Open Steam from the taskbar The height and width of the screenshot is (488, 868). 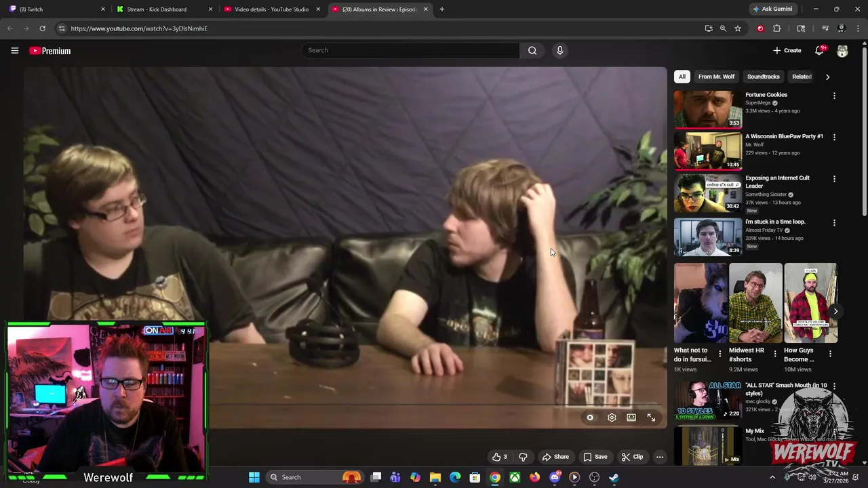[614, 477]
